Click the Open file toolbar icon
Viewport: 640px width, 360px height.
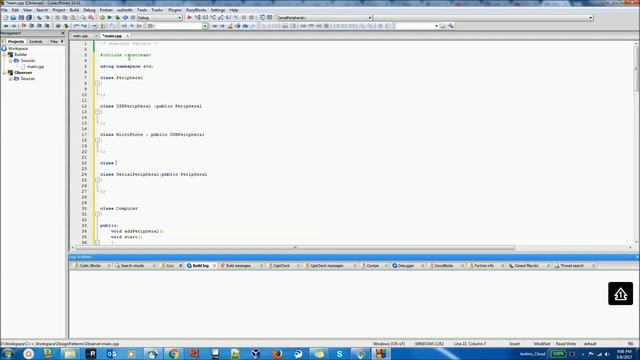(13, 18)
